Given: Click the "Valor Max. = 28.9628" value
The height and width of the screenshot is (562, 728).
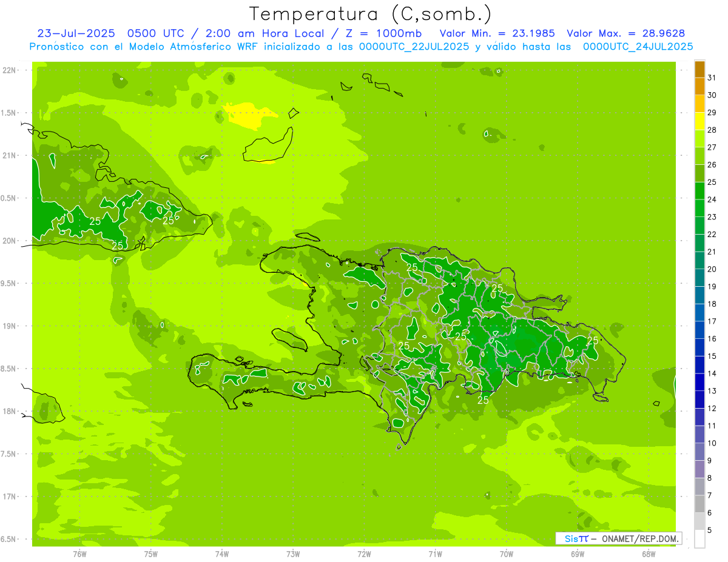Looking at the screenshot, I should pos(626,33).
